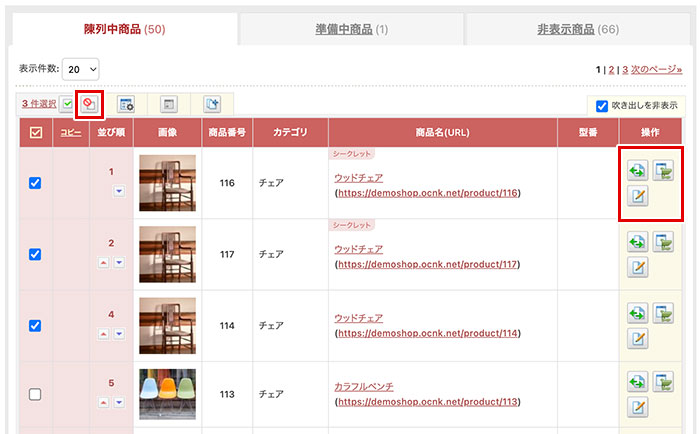
Task: Check the checkbox for product 113 row
Action: point(35,395)
